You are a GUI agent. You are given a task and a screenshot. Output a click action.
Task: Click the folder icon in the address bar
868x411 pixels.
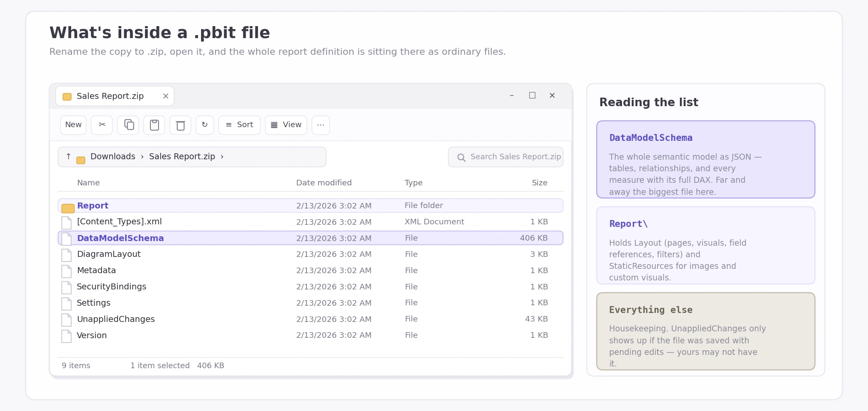(81, 160)
